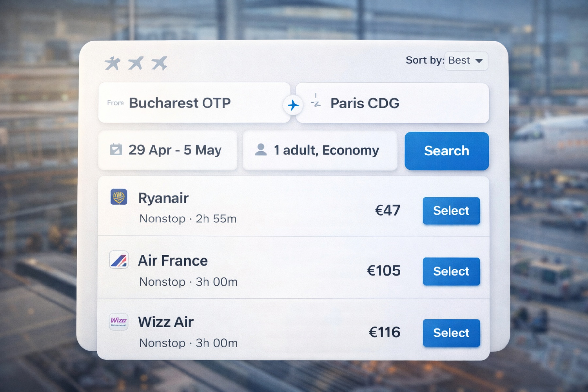Screen dimensions: 588x392
Task: Click the Wizz Air airline logo
Action: (x=119, y=321)
